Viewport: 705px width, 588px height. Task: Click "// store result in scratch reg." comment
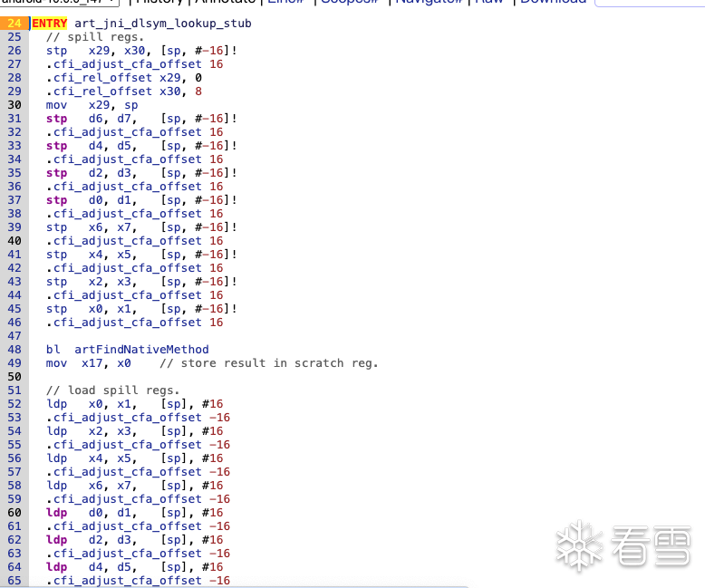[269, 362]
